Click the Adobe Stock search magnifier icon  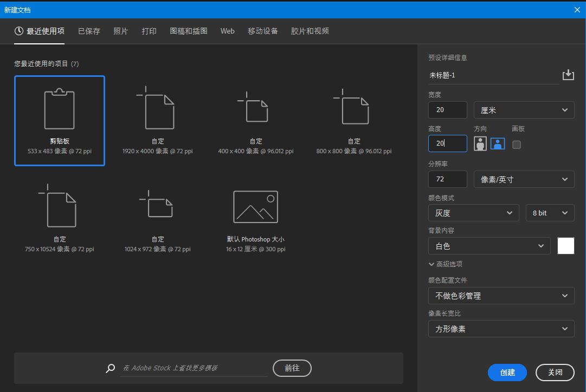(x=110, y=368)
